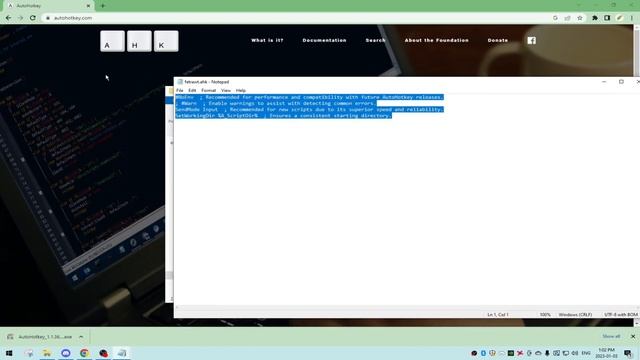This screenshot has width=640, height=360.
Task: Open the Windows Start menu
Action: click(9, 353)
